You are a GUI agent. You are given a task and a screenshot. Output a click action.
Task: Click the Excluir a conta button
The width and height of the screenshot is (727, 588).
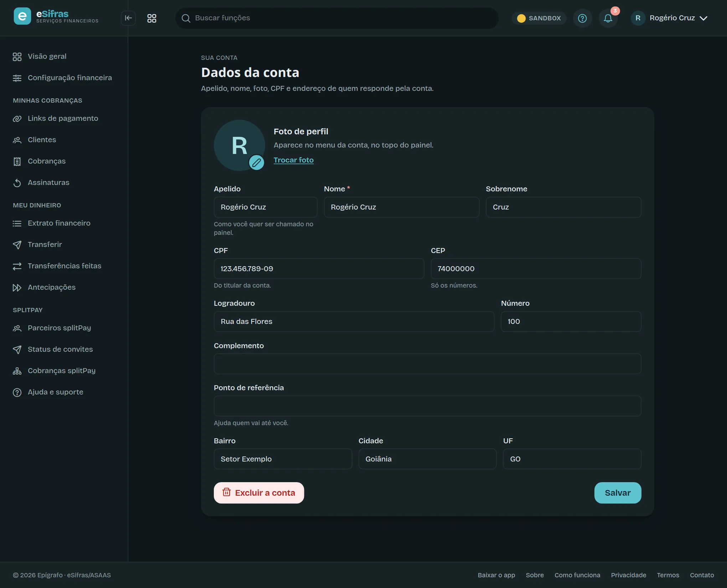click(x=259, y=493)
